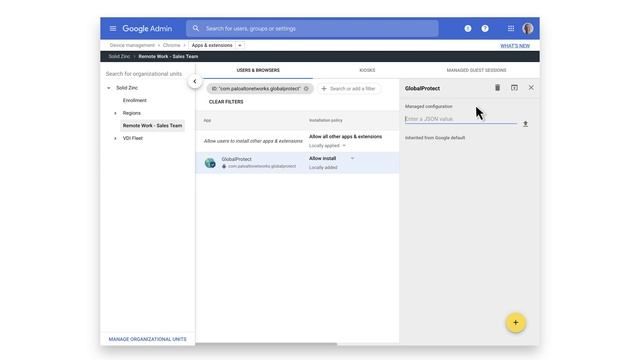Collapse the Solid Zinc tree node
640x360 pixels.
(109, 88)
